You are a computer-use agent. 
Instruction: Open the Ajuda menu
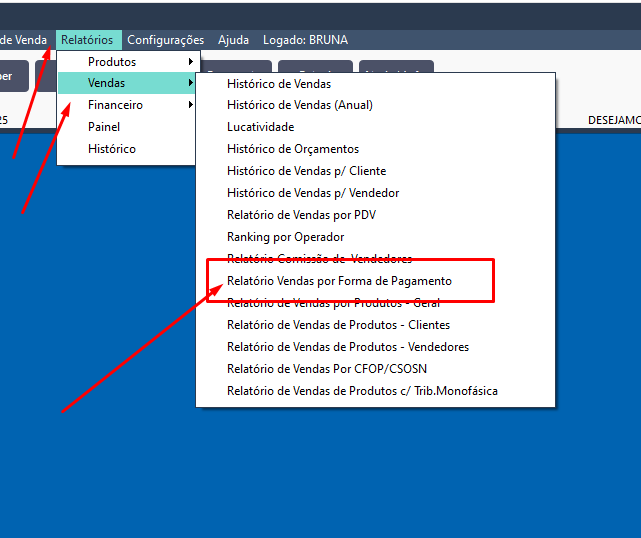pos(233,40)
